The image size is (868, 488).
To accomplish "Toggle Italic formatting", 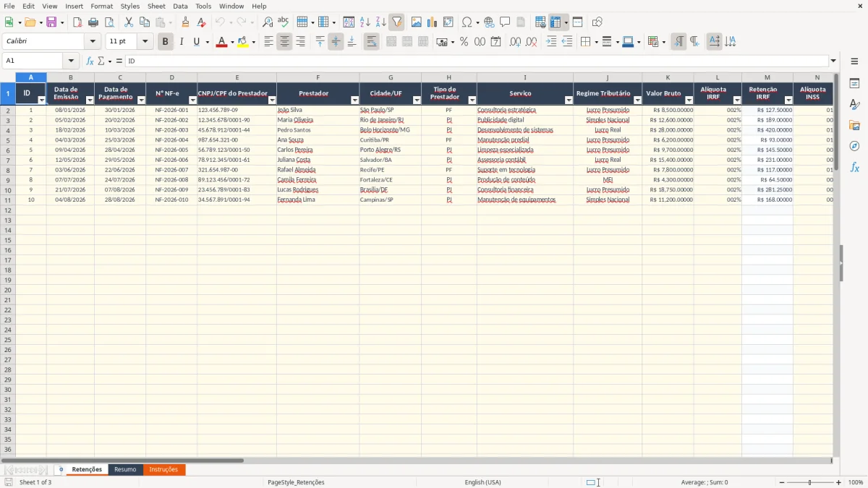I will coord(182,42).
